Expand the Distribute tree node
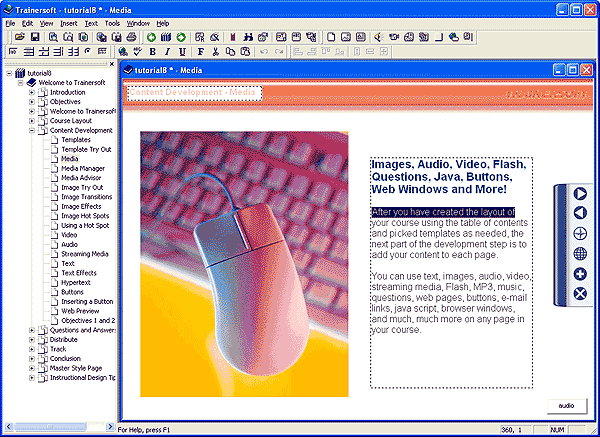The image size is (600, 437). 32,340
